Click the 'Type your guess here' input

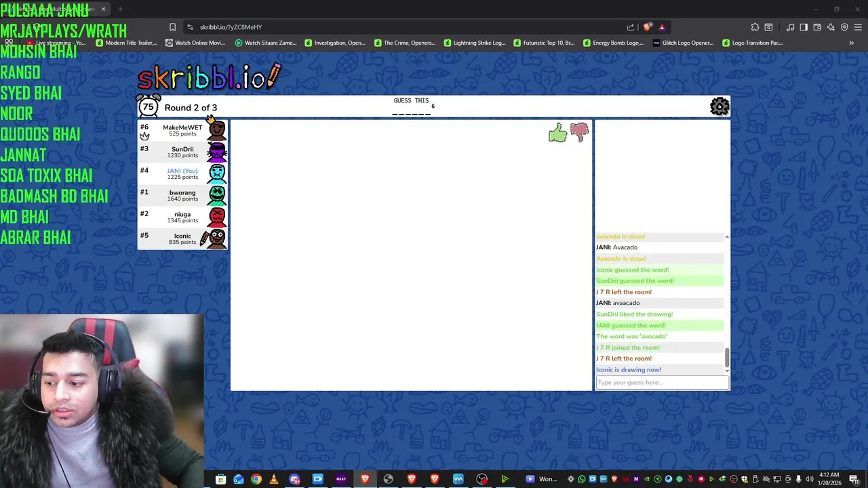(662, 382)
